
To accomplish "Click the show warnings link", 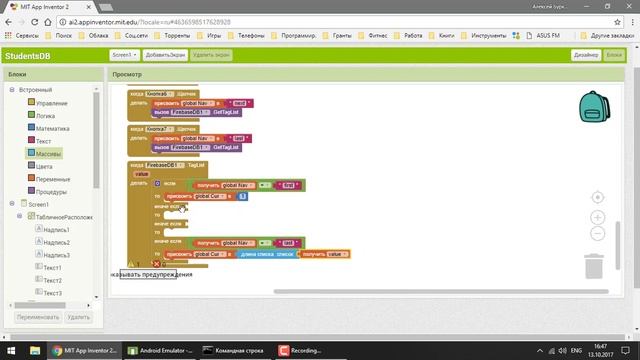I will click(151, 274).
